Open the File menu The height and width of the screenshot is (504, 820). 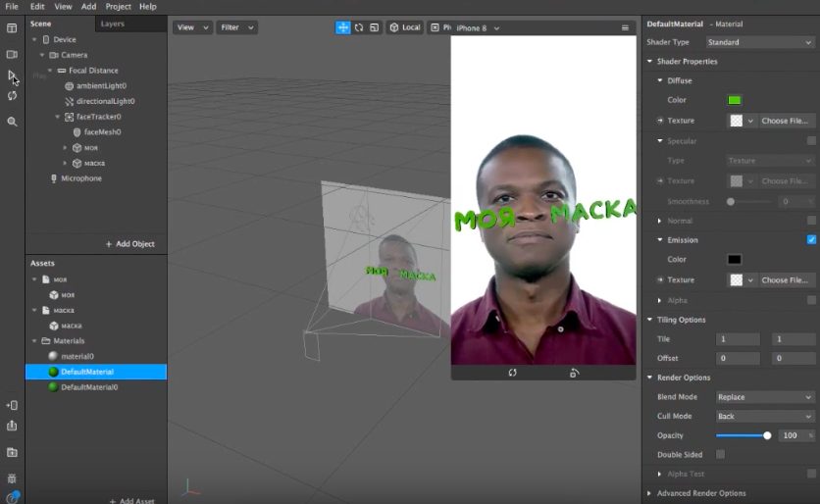click(12, 6)
